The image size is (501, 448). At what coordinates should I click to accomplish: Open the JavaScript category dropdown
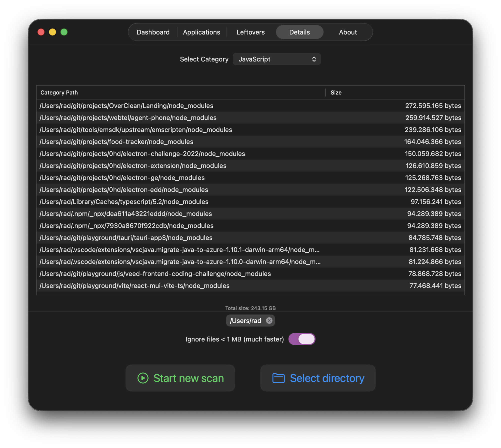coord(276,59)
